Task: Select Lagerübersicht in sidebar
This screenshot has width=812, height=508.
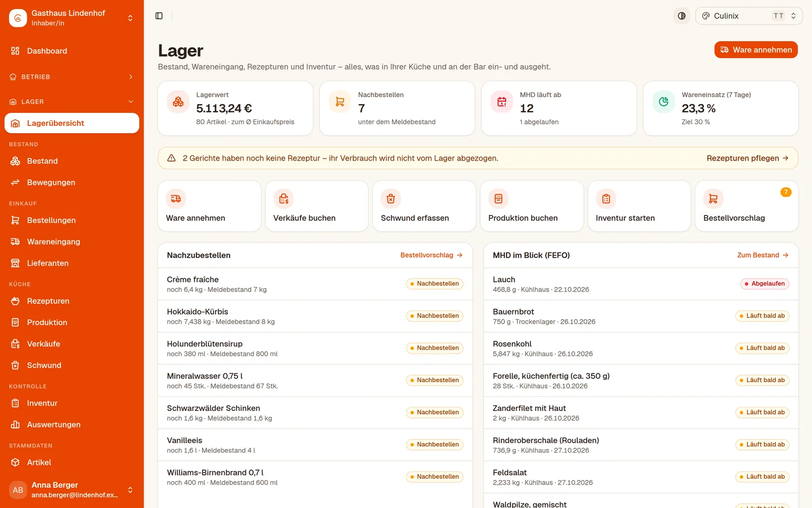Action: tap(72, 123)
